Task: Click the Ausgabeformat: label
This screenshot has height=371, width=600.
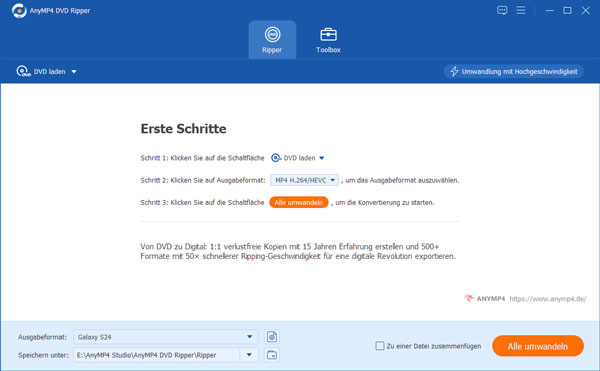Action: [x=42, y=337]
